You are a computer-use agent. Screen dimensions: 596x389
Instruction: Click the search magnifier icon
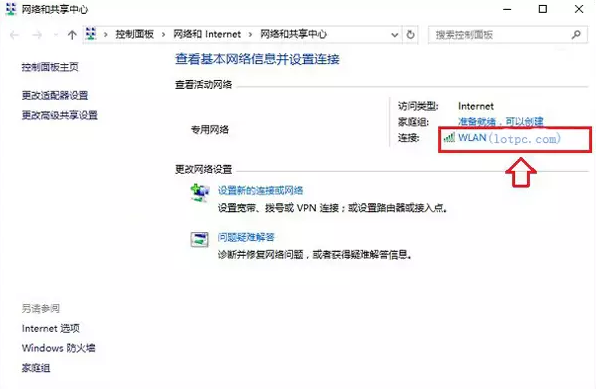[x=576, y=35]
